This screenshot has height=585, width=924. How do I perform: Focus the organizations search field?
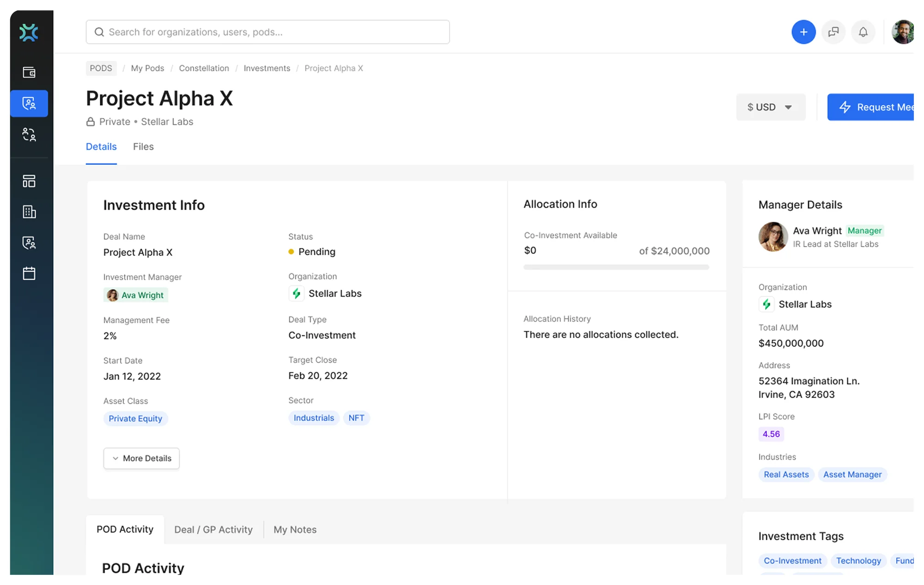pyautogui.click(x=267, y=32)
